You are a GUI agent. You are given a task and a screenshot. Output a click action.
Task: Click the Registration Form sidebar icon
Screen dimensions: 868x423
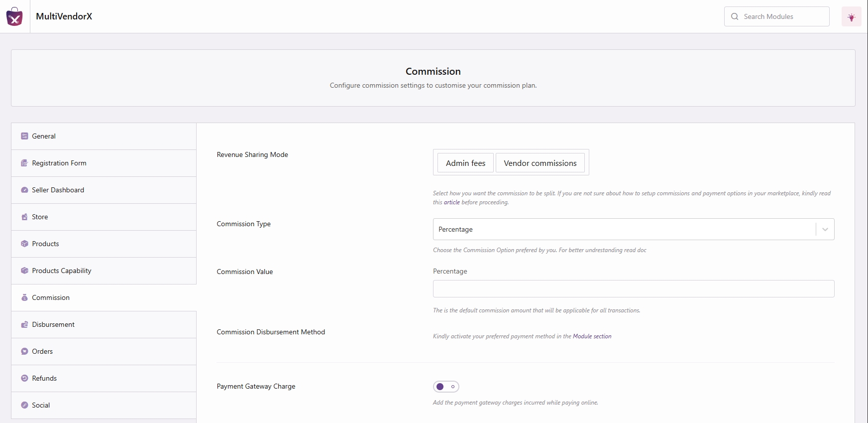pos(24,163)
